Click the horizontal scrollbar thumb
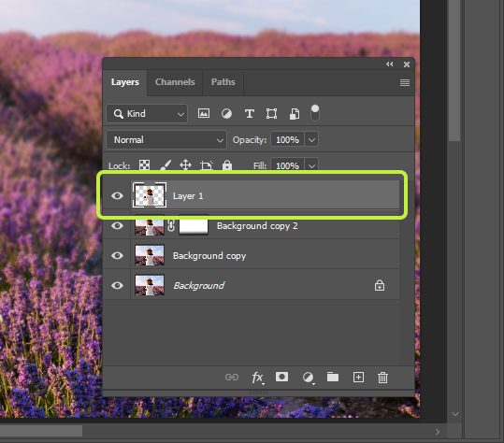504x443 pixels. coord(41,431)
